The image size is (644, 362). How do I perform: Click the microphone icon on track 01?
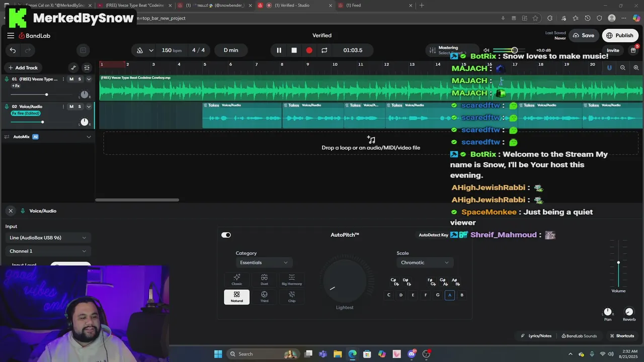7,79
